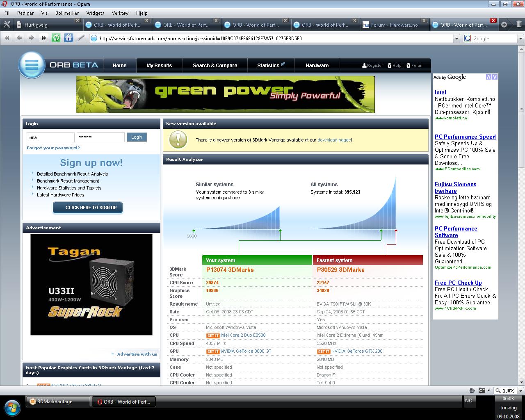The width and height of the screenshot is (525, 420).
Task: Open the Hardware page
Action: coord(317,65)
